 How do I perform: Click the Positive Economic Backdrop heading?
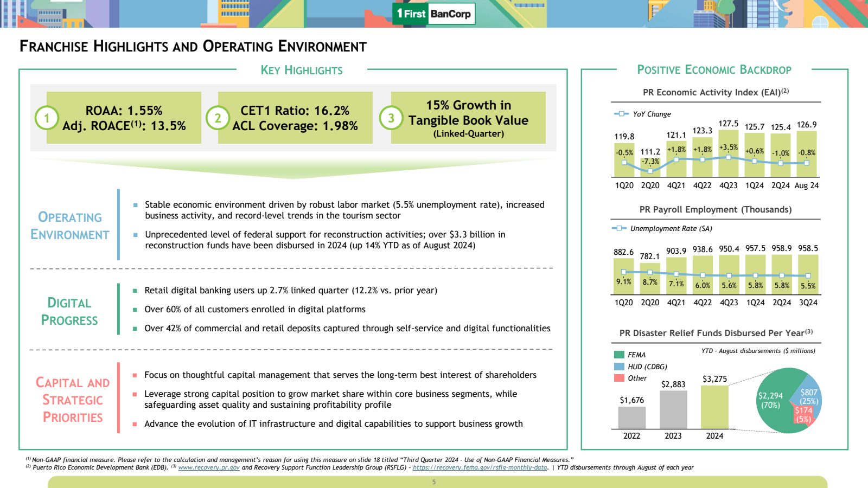pos(714,69)
